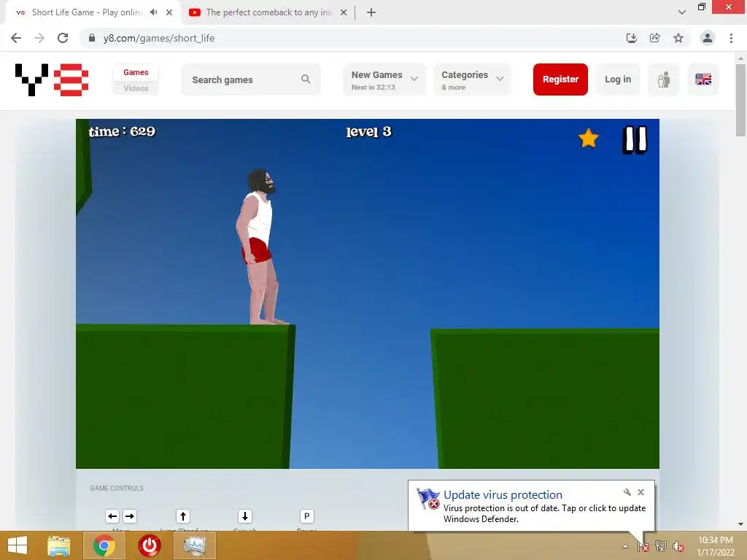Pause the game with the pause icon
This screenshot has width=747, height=560.
[635, 139]
